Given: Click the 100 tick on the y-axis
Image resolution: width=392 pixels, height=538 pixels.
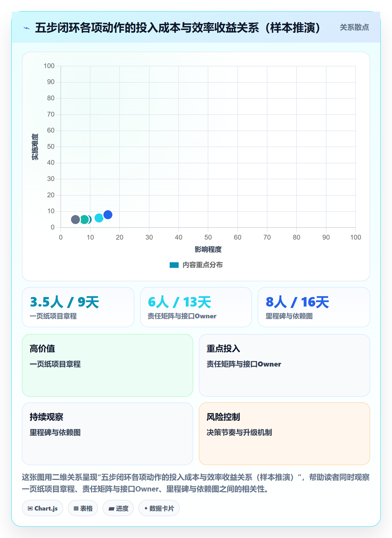Looking at the screenshot, I should (49, 66).
